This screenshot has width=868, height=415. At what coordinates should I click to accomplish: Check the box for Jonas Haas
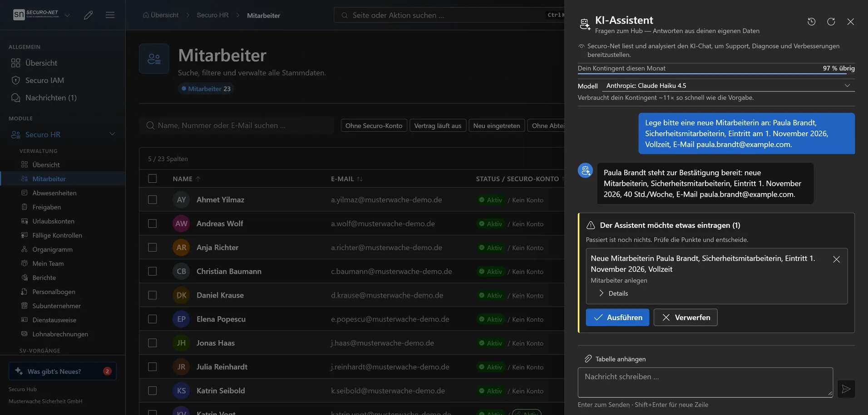click(153, 343)
